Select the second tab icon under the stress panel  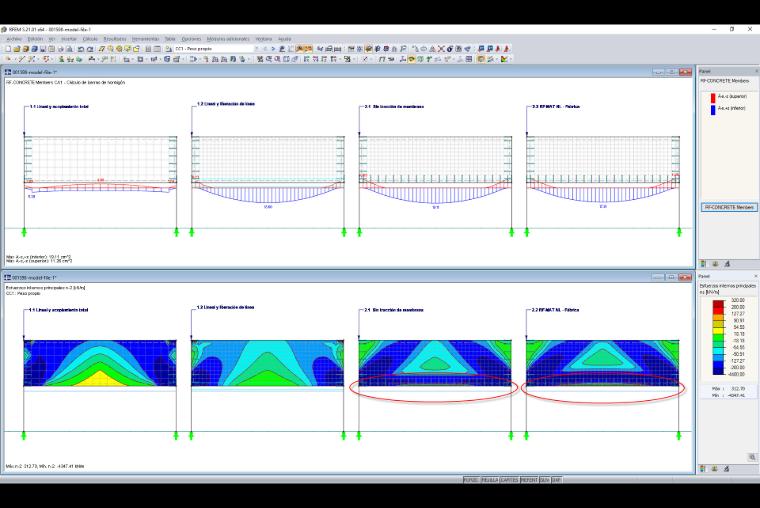click(715, 468)
